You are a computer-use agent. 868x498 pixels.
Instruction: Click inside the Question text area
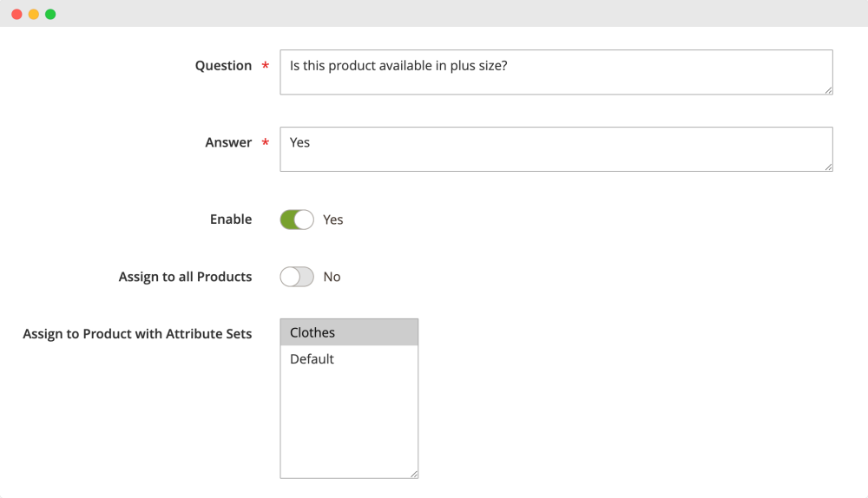click(x=556, y=72)
